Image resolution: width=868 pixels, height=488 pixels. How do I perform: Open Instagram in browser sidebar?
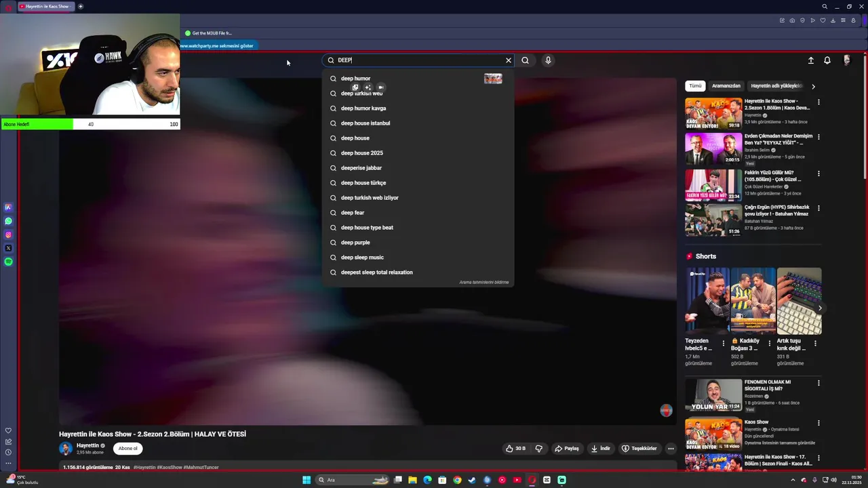pyautogui.click(x=8, y=235)
